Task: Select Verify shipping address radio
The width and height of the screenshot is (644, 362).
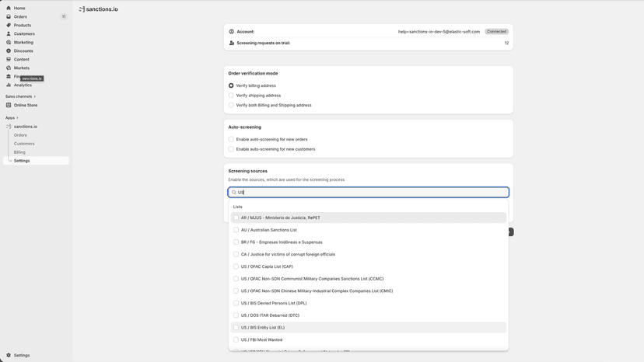Action: click(x=231, y=96)
